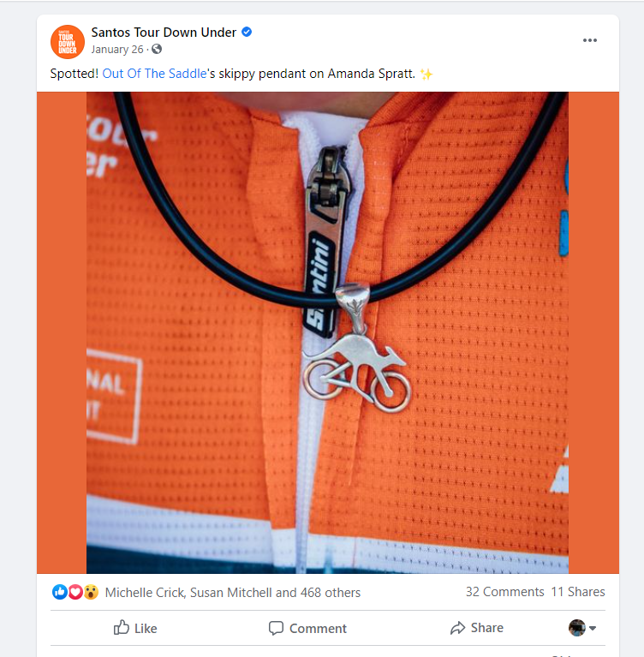Click the public globe privacy icon
This screenshot has width=644, height=657.
click(157, 49)
